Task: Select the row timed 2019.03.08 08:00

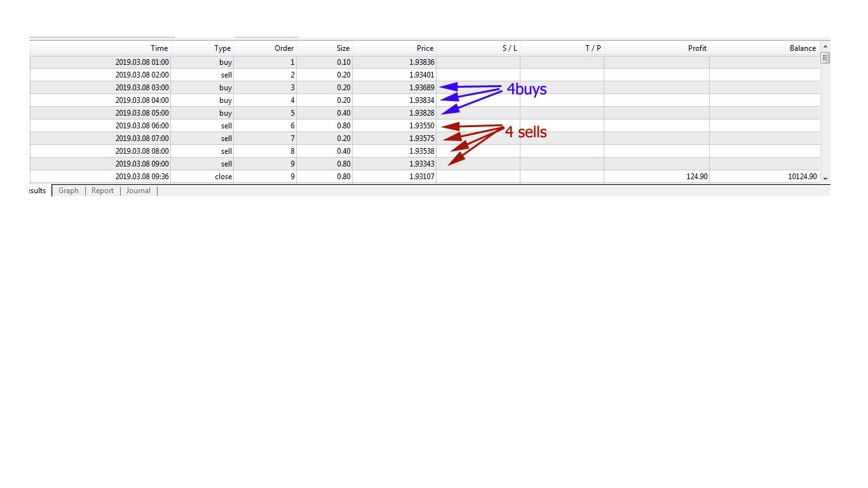Action: (425, 151)
